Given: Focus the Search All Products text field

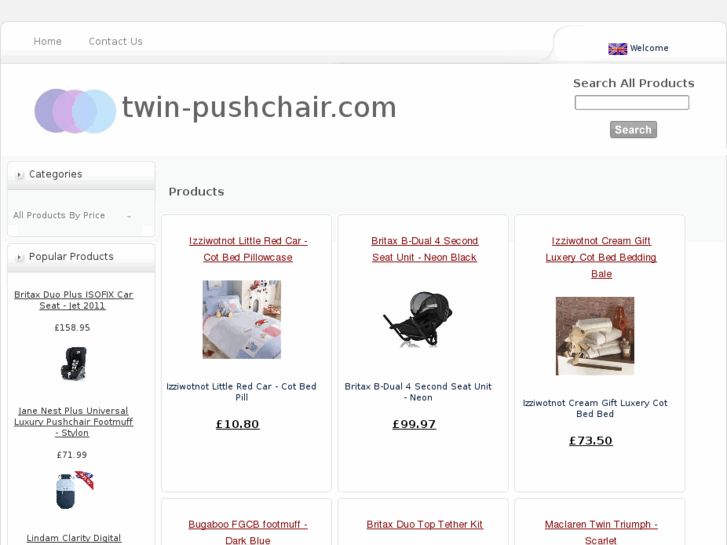Looking at the screenshot, I should click(x=631, y=103).
